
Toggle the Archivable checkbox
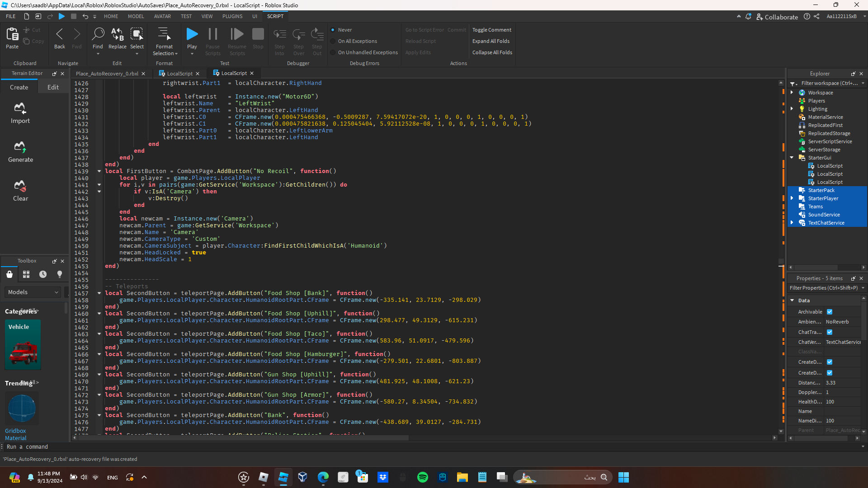[830, 312]
